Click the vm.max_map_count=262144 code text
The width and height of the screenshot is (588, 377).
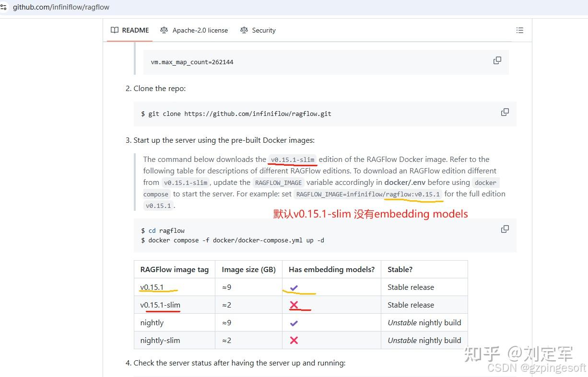coord(192,62)
